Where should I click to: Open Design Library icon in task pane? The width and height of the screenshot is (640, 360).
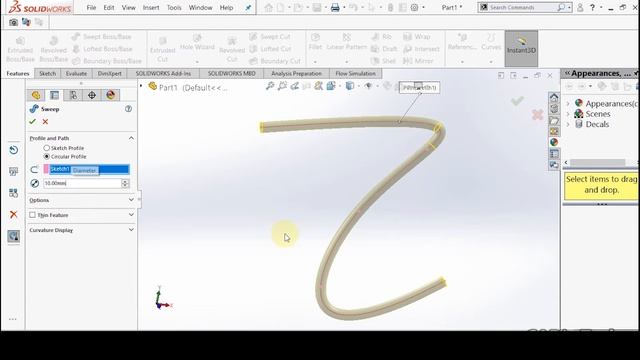point(554,109)
